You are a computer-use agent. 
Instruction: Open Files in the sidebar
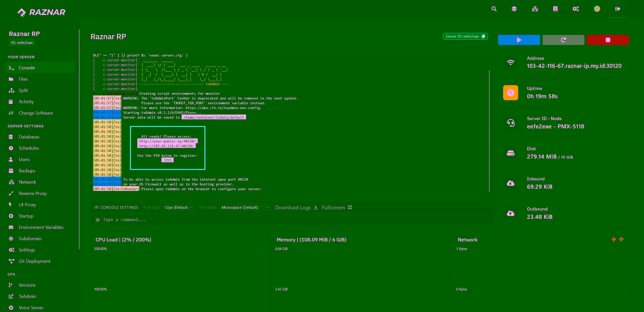(40, 79)
